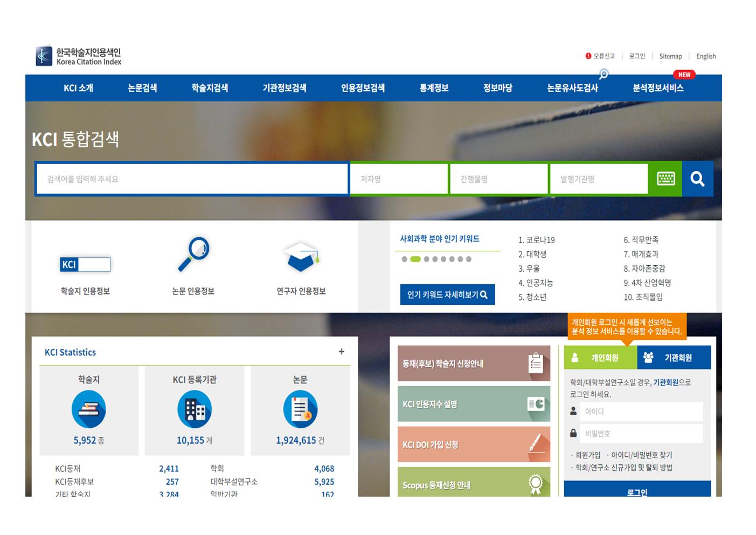Select the second keyword carousel dot
Image resolution: width=756 pixels, height=535 pixels.
click(x=415, y=259)
